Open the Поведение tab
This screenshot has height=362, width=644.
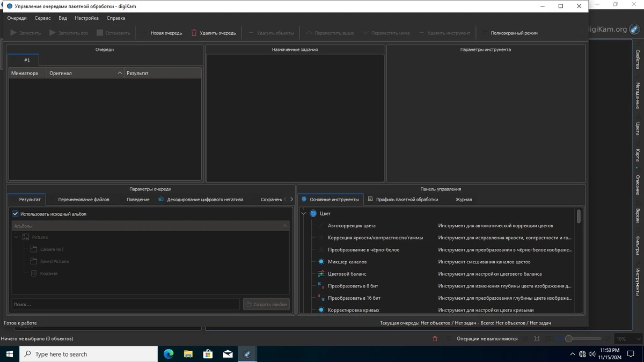(x=134, y=200)
